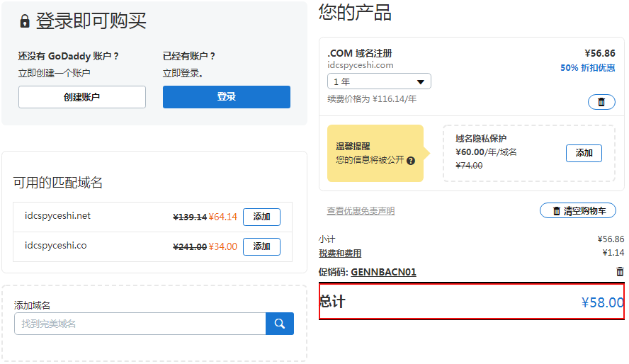Click the tax amount ¥1.14
Image resolution: width=629 pixels, height=364 pixels.
(x=613, y=253)
